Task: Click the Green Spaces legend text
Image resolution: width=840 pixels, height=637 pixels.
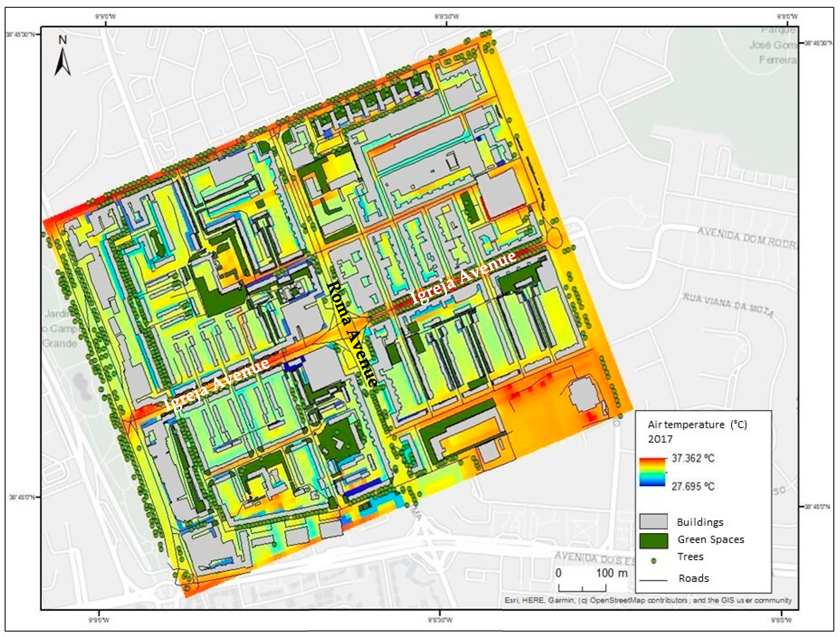Action: 710,539
